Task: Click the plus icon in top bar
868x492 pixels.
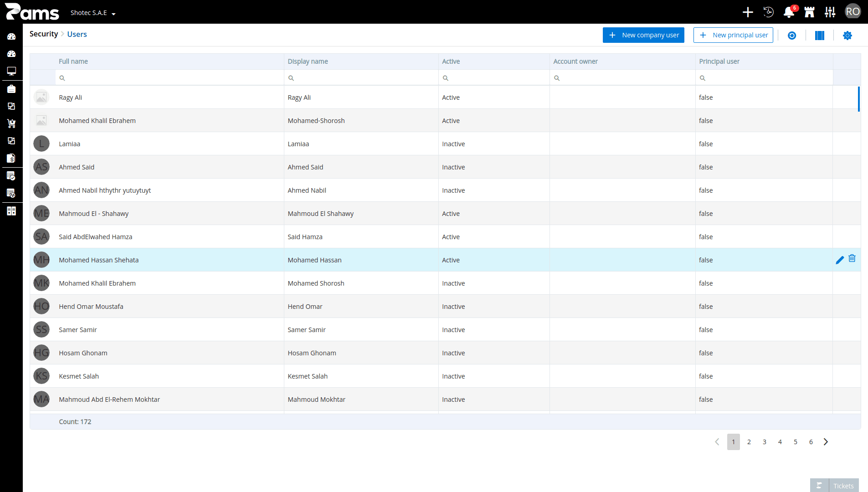Action: 748,12
